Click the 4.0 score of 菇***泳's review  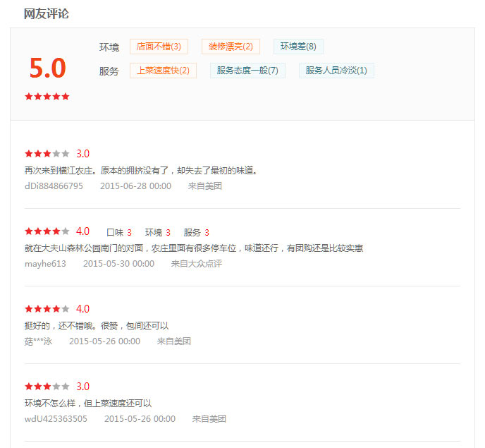pyautogui.click(x=83, y=309)
